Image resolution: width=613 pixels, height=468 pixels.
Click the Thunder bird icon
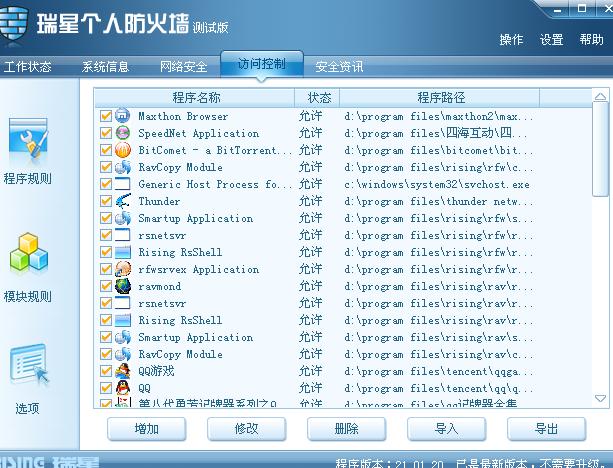pos(122,201)
